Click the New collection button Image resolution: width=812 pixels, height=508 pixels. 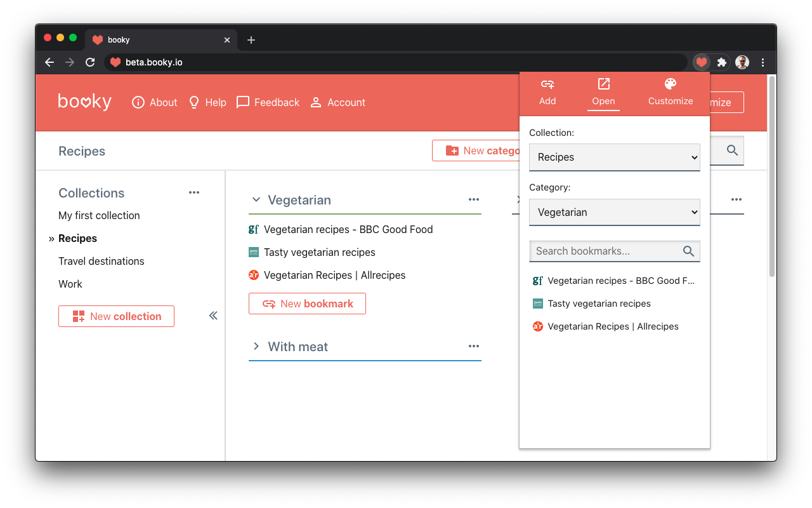(x=116, y=316)
